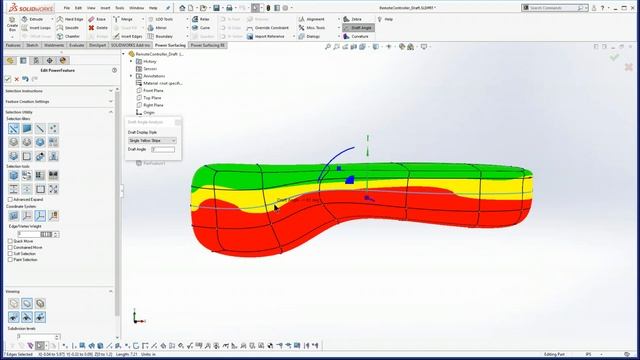The width and height of the screenshot is (640, 360).
Task: Open the LOD Tools command
Action: pos(160,19)
